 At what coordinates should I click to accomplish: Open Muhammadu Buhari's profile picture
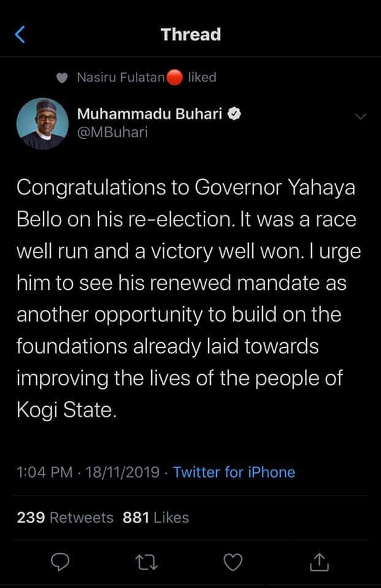pos(41,123)
